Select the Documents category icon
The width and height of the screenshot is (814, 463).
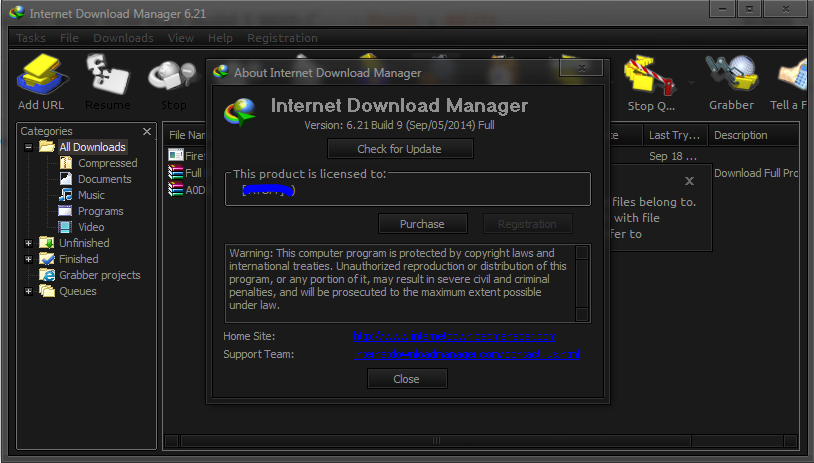(66, 179)
